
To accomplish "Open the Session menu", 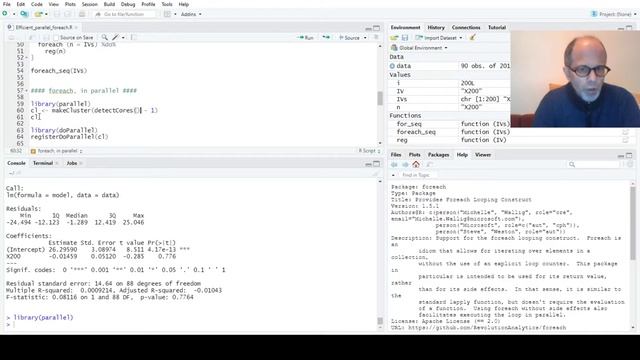I will click(x=90, y=4).
